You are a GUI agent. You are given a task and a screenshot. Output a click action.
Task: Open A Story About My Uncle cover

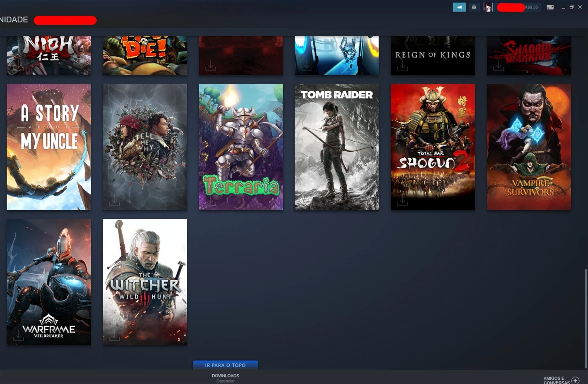[49, 147]
